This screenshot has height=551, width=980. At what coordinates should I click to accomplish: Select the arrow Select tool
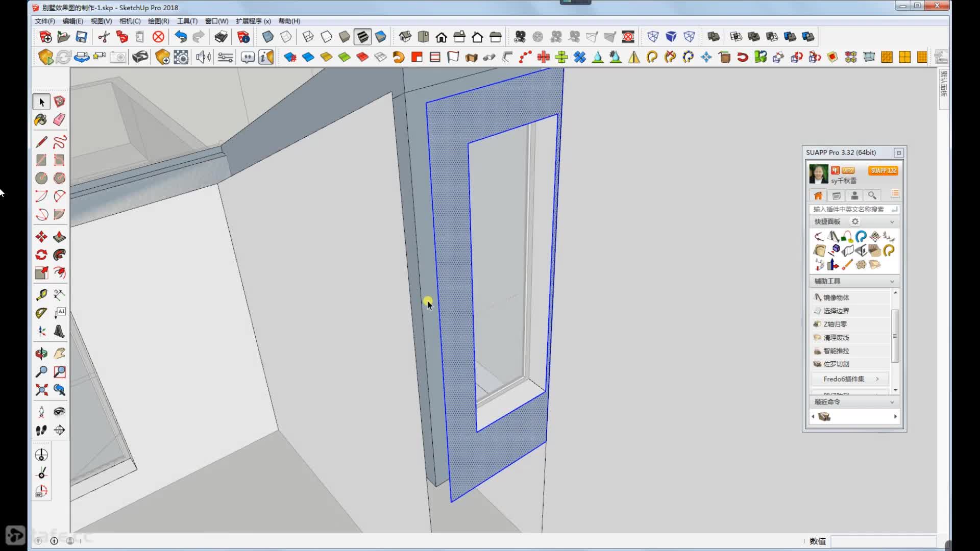tap(41, 102)
